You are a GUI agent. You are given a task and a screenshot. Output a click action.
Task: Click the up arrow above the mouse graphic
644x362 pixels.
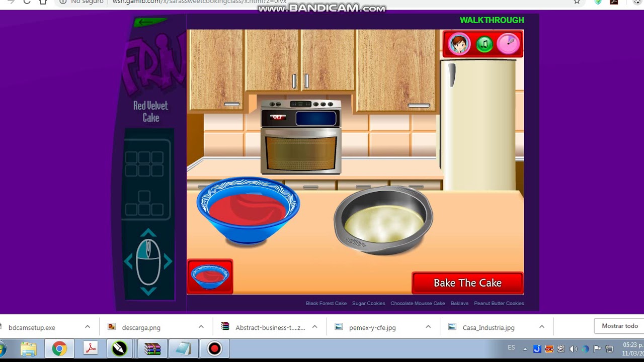tap(148, 233)
